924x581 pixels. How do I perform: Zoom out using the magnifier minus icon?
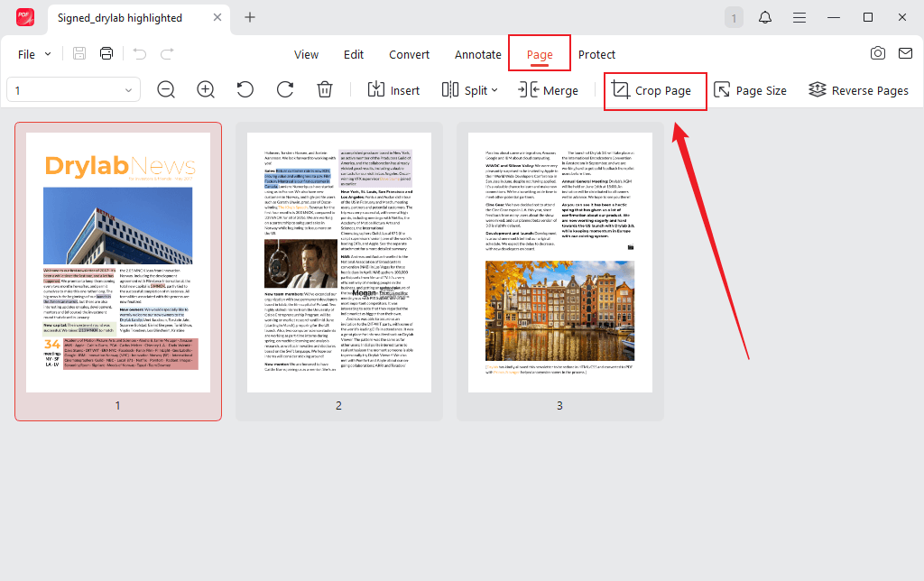click(x=166, y=90)
